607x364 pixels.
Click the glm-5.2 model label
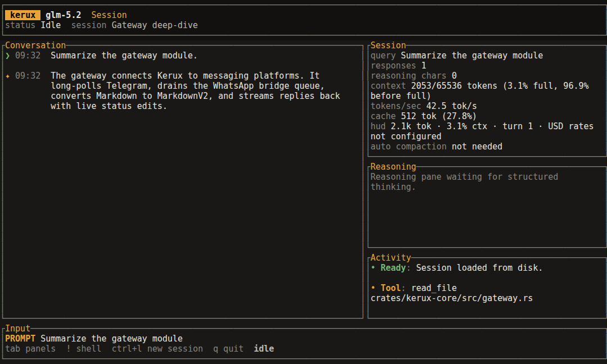coord(64,15)
